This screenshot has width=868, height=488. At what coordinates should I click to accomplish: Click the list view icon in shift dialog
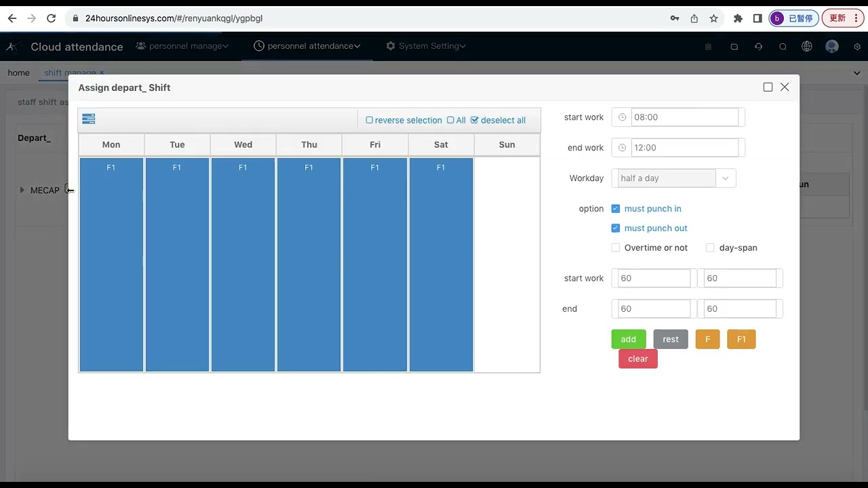[x=89, y=119]
